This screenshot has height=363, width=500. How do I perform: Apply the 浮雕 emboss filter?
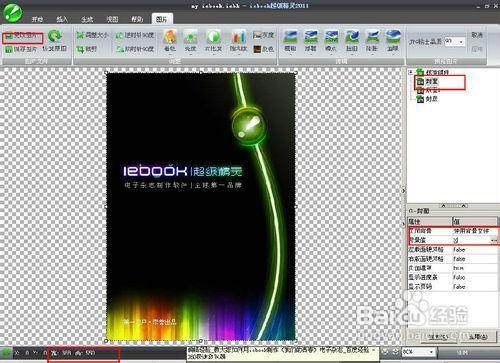[x=311, y=41]
